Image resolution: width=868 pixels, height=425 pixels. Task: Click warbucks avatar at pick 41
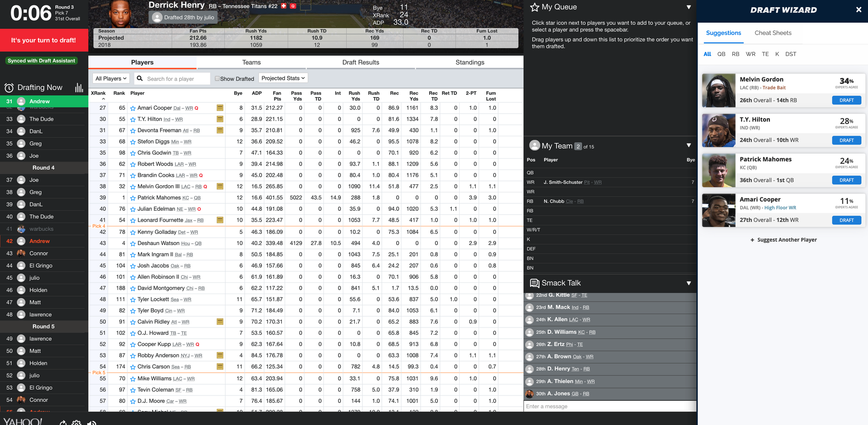pos(21,229)
